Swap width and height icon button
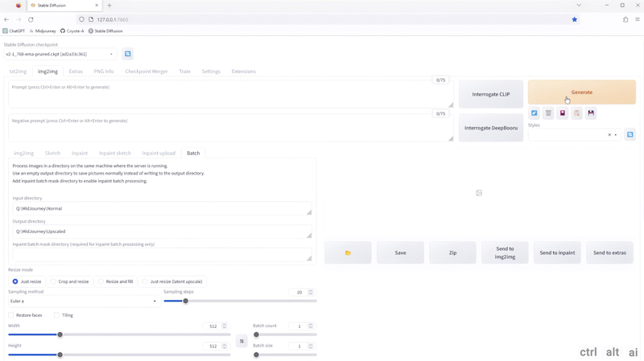 coord(242,341)
